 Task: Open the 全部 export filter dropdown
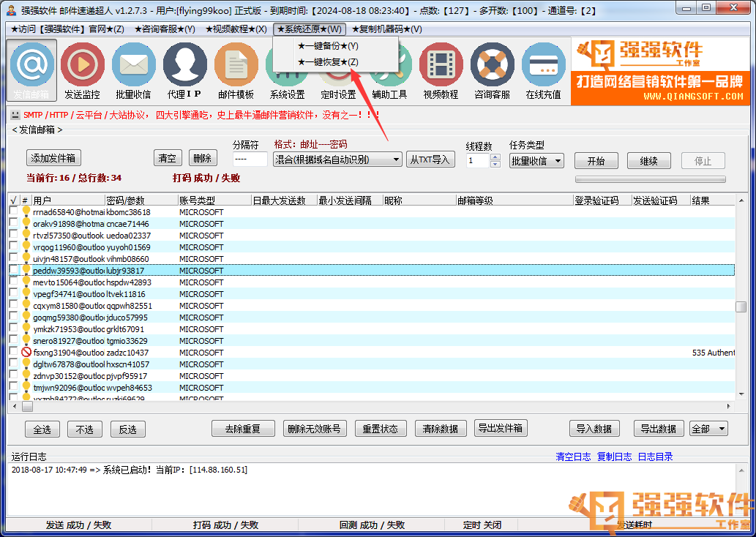pos(708,429)
